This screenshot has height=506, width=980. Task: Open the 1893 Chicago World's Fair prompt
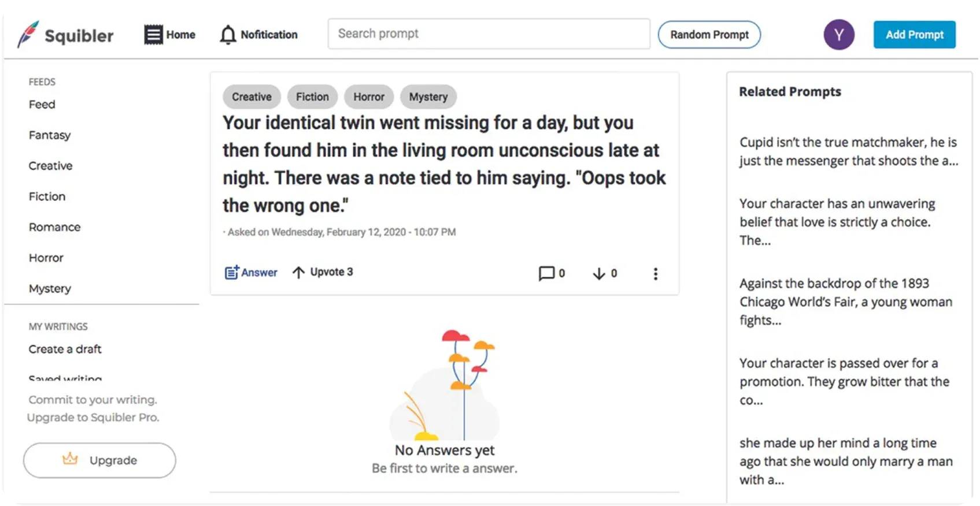tap(845, 302)
